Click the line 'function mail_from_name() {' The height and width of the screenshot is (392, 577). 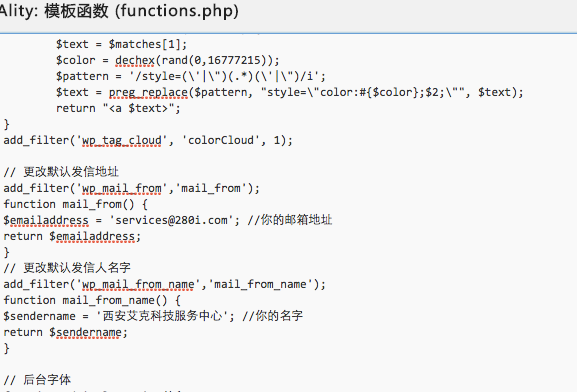92,300
